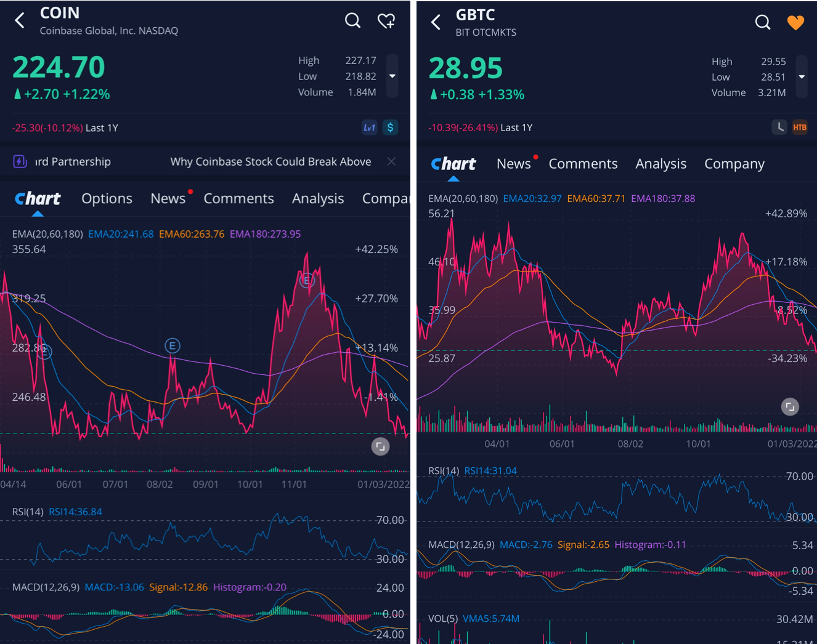Go back from the GBTC stock page
This screenshot has width=817, height=644.
click(x=436, y=23)
